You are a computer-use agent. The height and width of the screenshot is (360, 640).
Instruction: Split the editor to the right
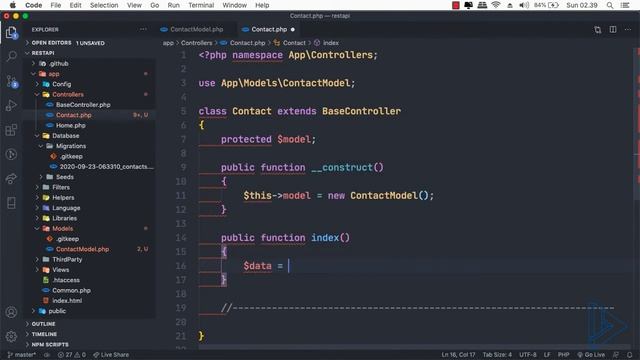(613, 29)
